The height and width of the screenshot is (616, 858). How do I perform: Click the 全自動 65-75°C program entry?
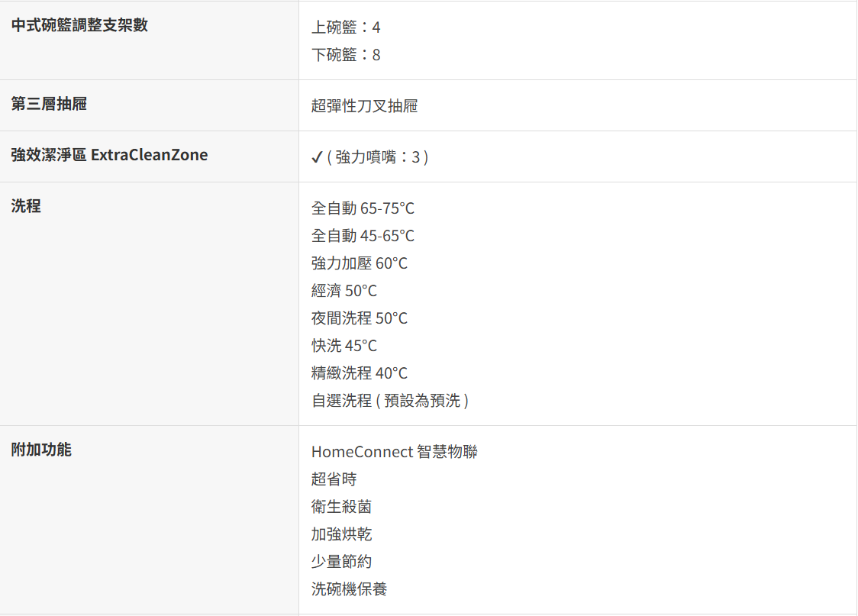[363, 208]
